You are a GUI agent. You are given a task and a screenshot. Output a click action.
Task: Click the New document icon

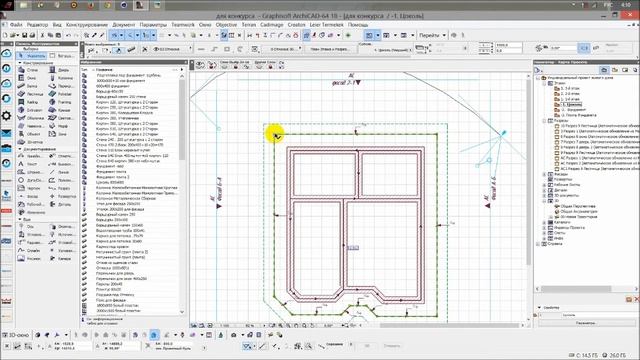pos(4,36)
